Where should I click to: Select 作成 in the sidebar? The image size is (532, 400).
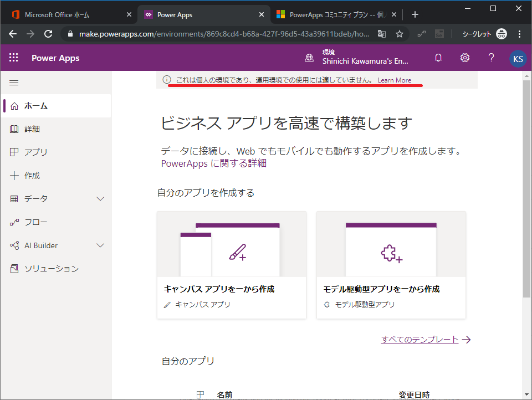click(x=56, y=176)
